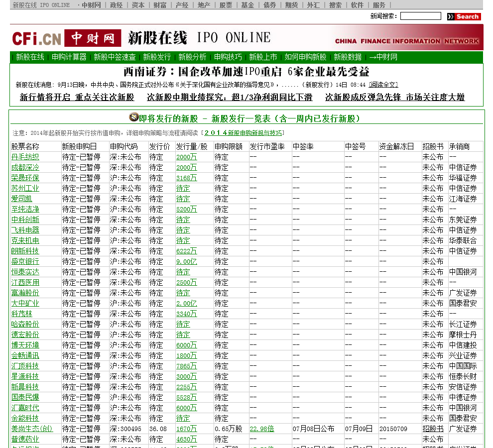
Task: Open 中财网 in the top navigation
Action: pyautogui.click(x=91, y=5)
